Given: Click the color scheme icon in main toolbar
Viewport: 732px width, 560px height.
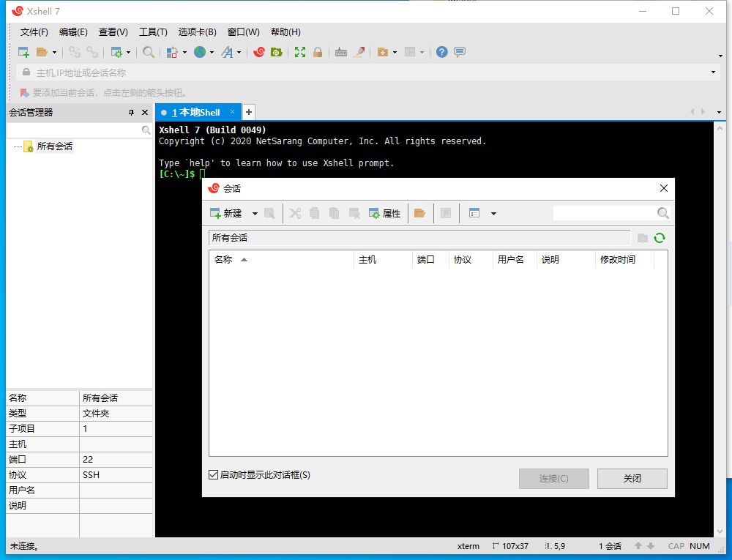Looking at the screenshot, I should click(x=172, y=52).
